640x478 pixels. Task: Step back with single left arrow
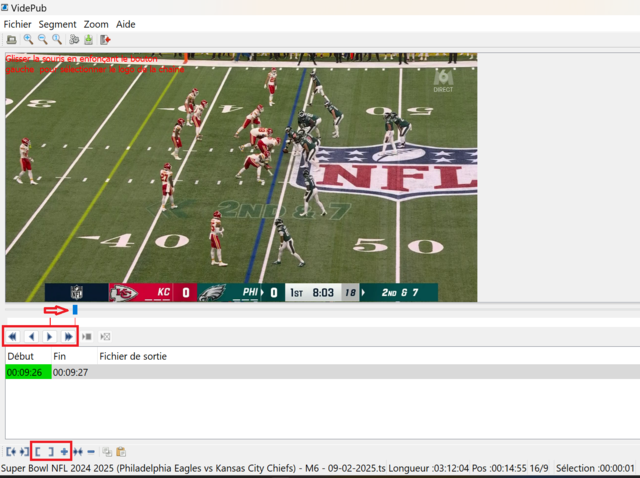[31, 337]
